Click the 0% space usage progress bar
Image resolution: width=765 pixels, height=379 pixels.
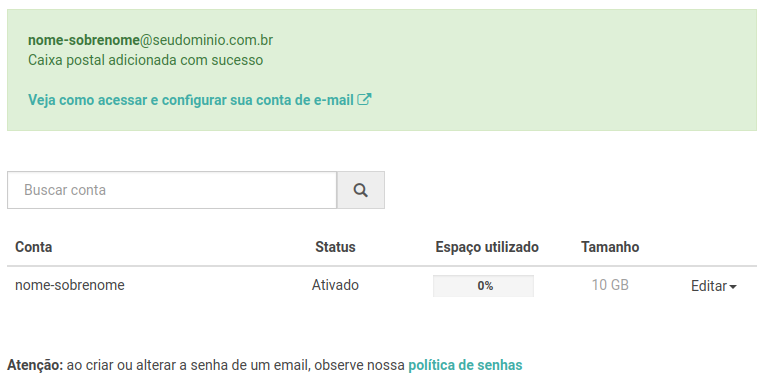(483, 286)
